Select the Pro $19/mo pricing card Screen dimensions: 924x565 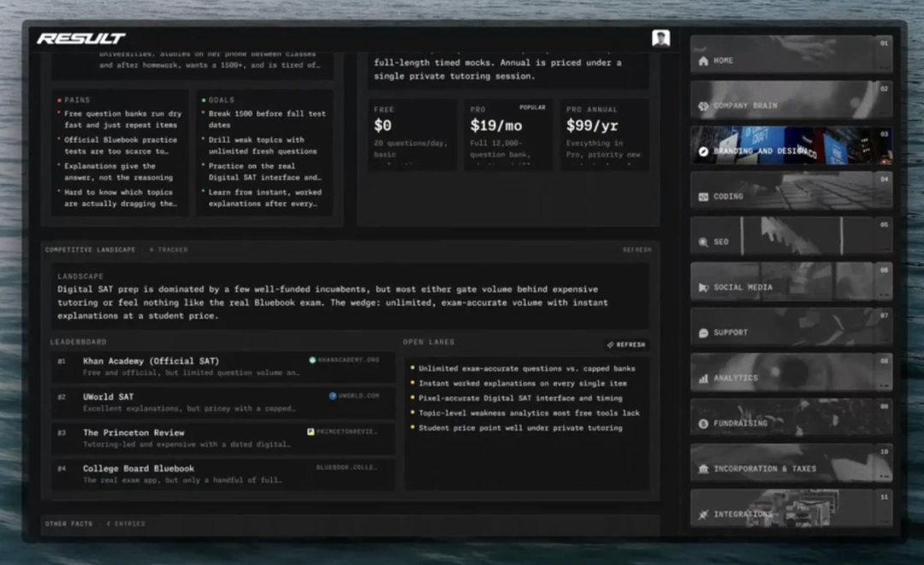(x=508, y=135)
